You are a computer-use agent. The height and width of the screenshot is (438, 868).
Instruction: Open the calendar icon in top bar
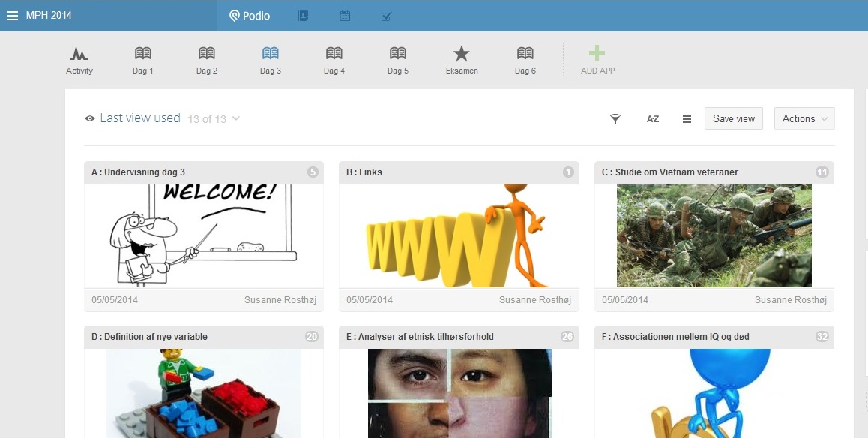tap(345, 16)
